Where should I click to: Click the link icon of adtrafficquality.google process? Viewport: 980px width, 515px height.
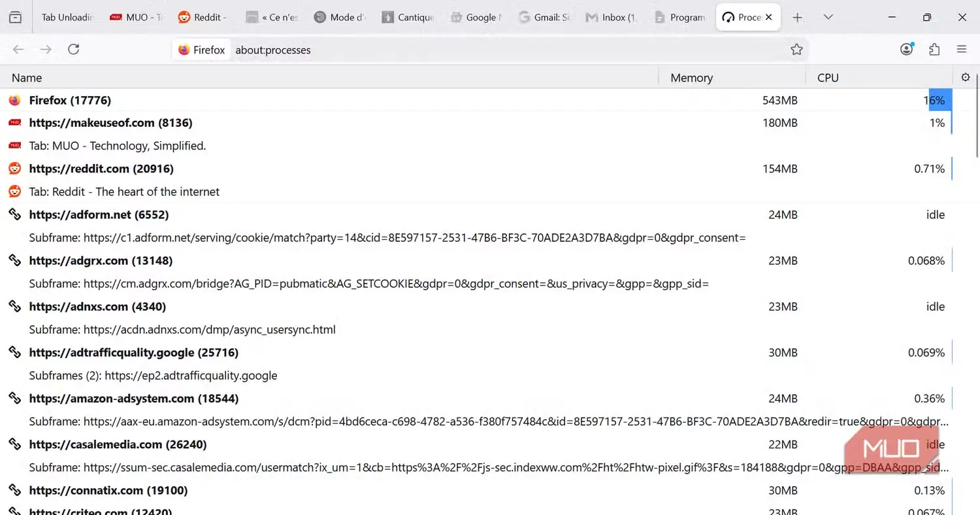14,352
